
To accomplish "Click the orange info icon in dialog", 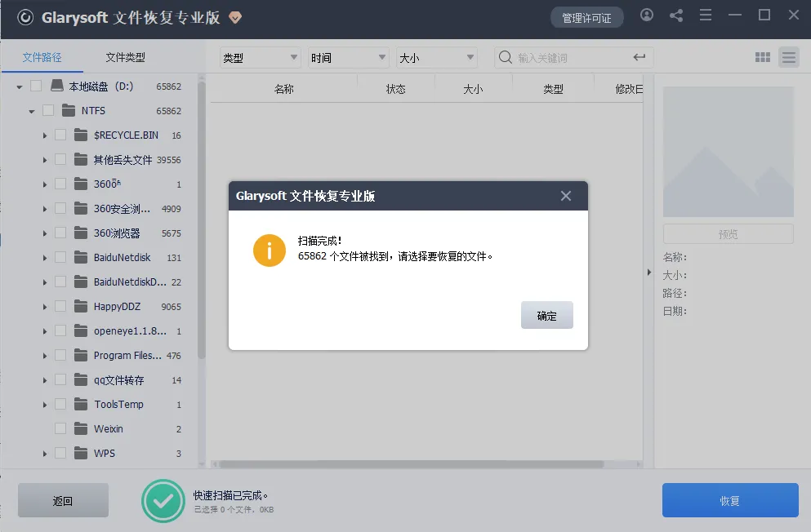I will (270, 250).
